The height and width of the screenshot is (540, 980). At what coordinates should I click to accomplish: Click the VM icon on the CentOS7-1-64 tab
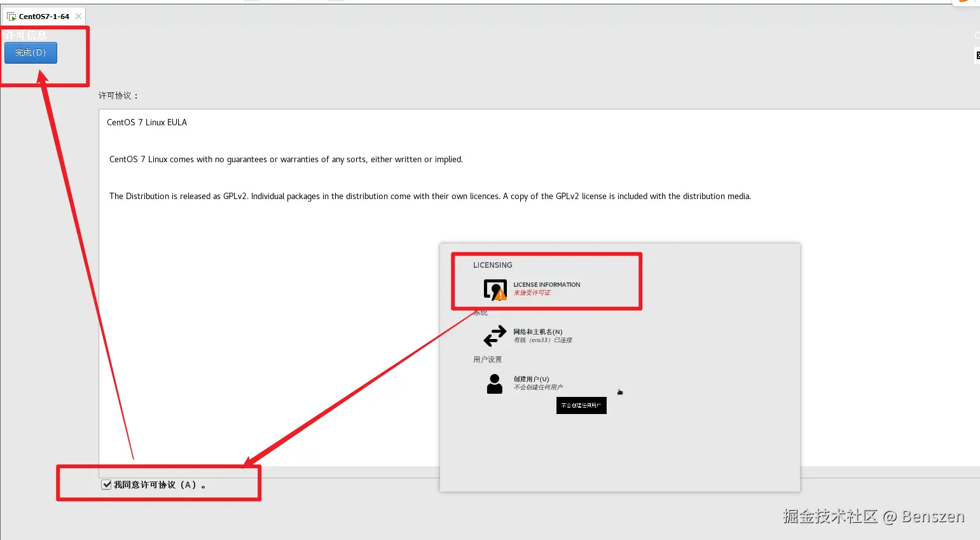tap(11, 17)
